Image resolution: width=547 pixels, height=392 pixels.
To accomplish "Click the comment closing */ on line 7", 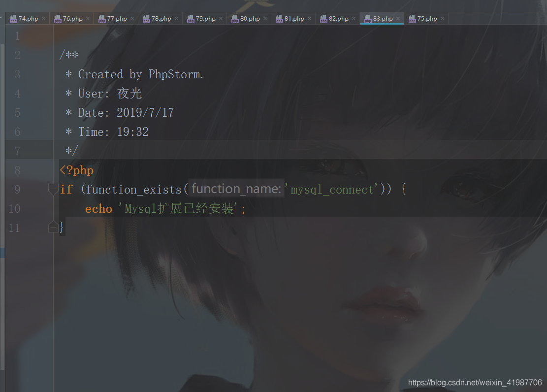I will click(71, 151).
